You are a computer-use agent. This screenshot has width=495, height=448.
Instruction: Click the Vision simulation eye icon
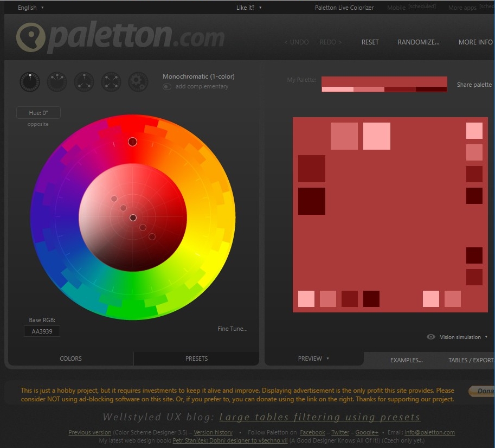tap(430, 337)
